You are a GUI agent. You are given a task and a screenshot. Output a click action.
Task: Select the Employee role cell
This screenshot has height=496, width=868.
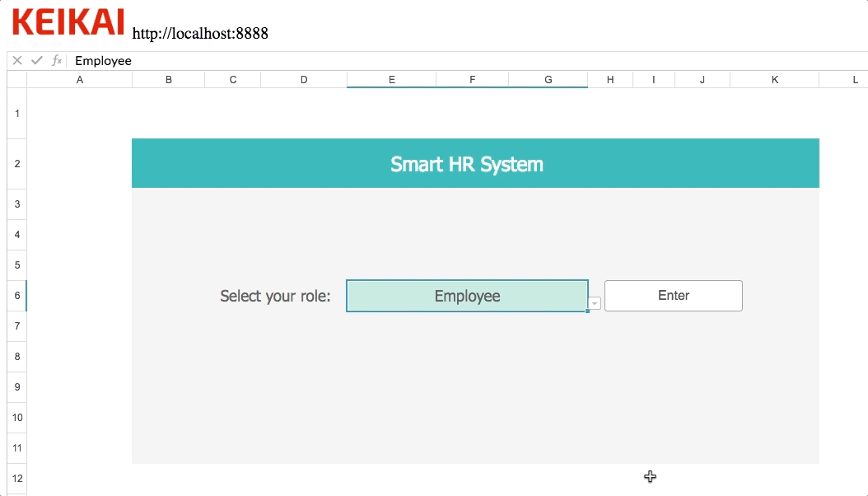click(467, 296)
